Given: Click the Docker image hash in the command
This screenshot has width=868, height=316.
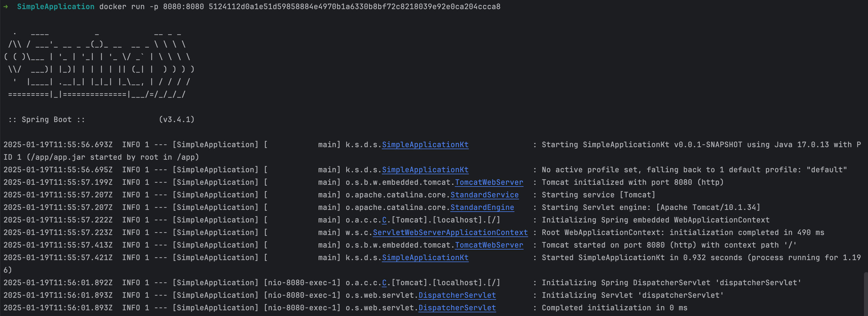Looking at the screenshot, I should tap(354, 6).
